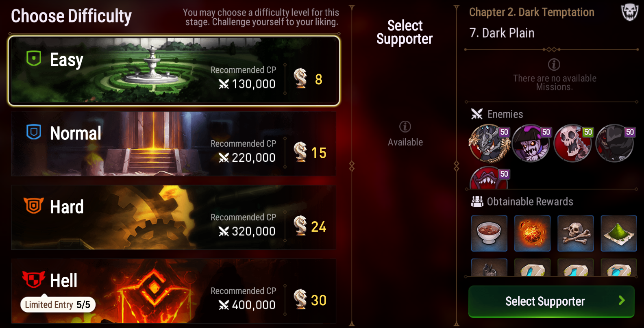
Task: Inspect the purple pirate ghost enemy icon
Action: [531, 143]
